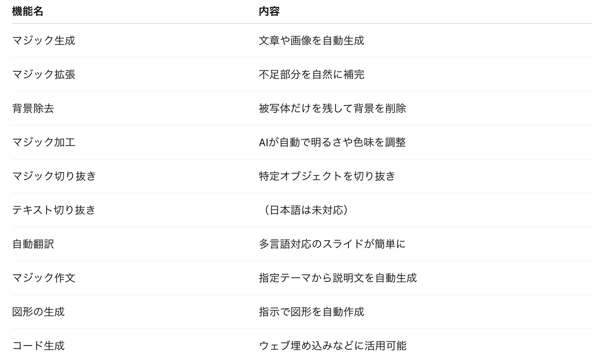
Task: Select the 自動翻訳 cell
Action: [x=33, y=244]
